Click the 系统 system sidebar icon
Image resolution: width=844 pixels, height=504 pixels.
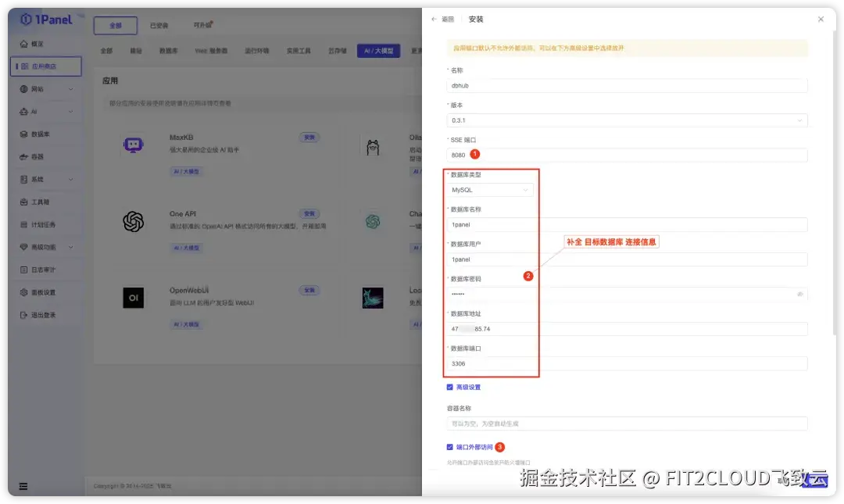pyautogui.click(x=23, y=179)
